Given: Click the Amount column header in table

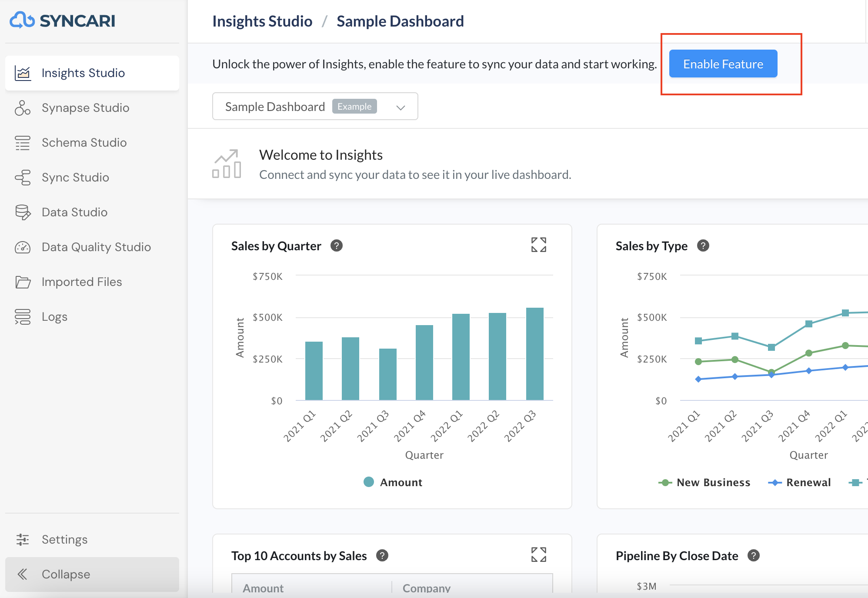Looking at the screenshot, I should (263, 588).
